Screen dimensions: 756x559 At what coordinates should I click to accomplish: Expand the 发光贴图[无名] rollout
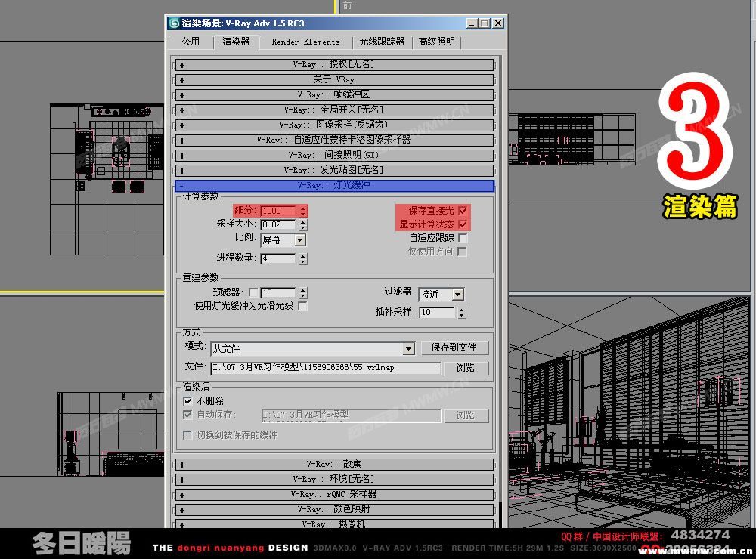point(334,170)
